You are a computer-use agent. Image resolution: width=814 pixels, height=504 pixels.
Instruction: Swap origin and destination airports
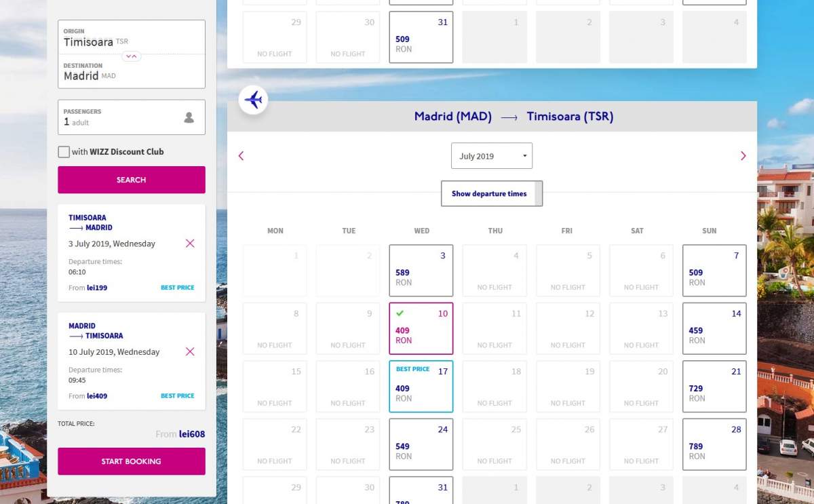[x=132, y=56]
